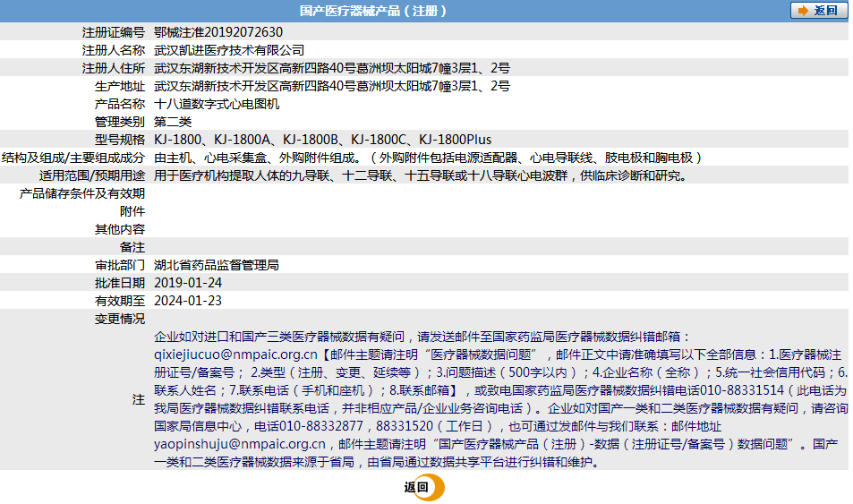Click the note's first line starting 企业如对进口和国产三类

(x=422, y=337)
